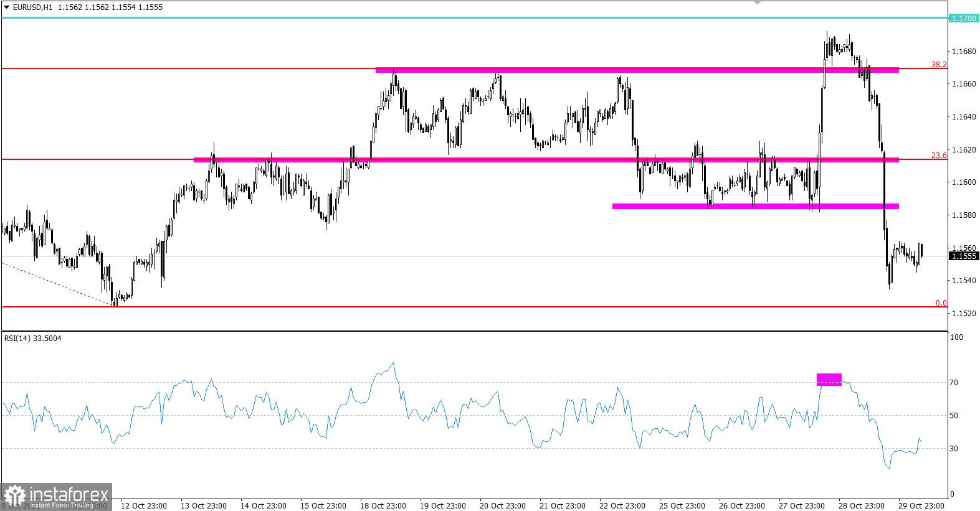Click the 12 Oct 23:00 time label

[x=143, y=505]
